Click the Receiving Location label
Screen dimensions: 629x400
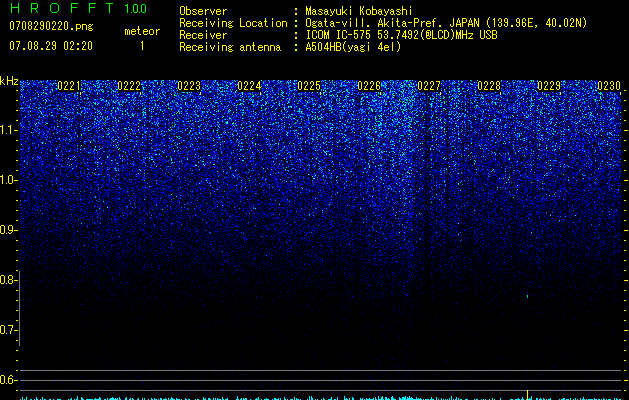click(x=233, y=23)
